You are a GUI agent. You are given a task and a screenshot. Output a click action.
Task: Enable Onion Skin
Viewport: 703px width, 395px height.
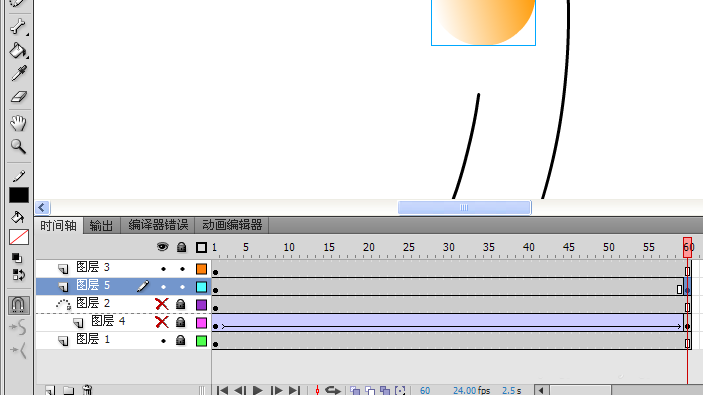click(x=355, y=391)
